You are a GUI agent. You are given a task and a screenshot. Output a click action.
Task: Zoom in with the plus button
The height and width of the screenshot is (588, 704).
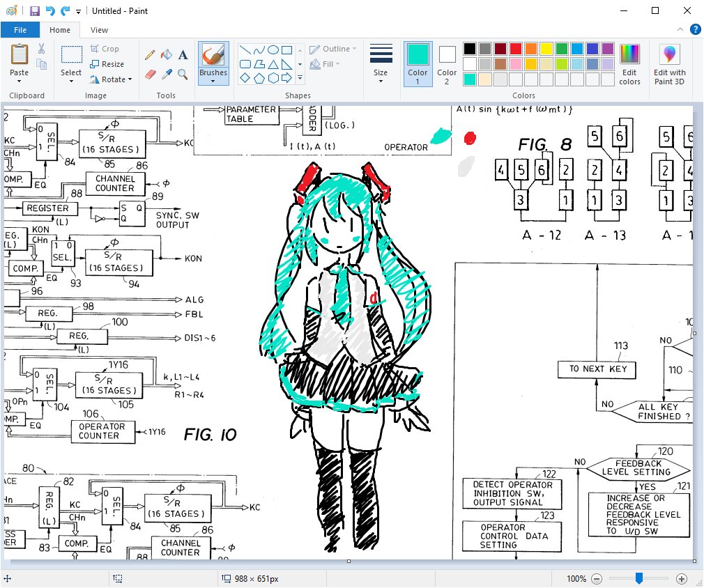(681, 578)
